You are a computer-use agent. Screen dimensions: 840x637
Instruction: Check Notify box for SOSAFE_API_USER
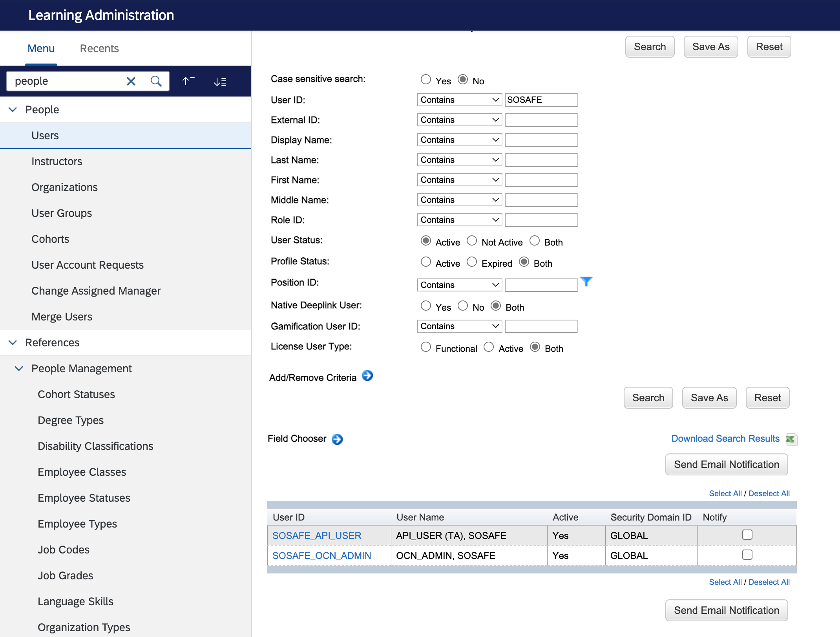coord(747,535)
